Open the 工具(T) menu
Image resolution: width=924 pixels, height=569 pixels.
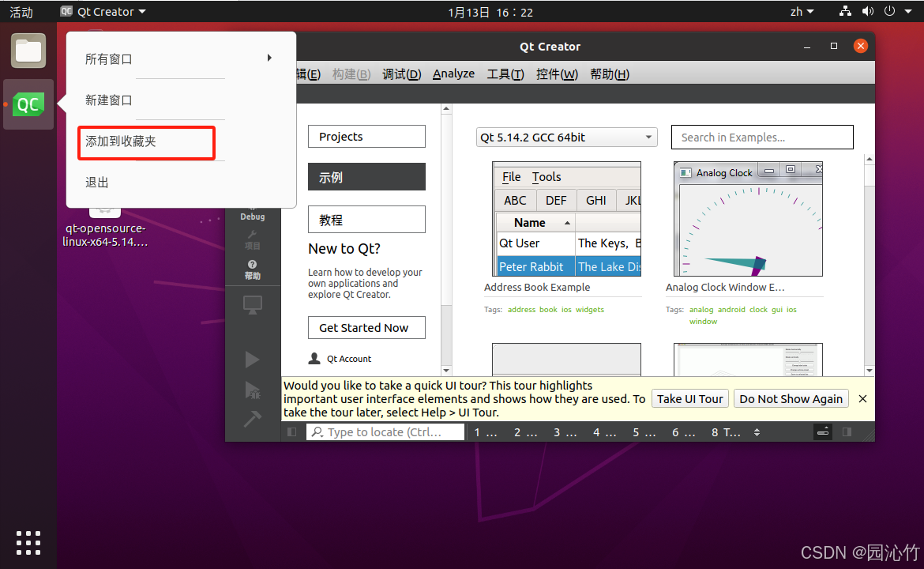pos(505,74)
